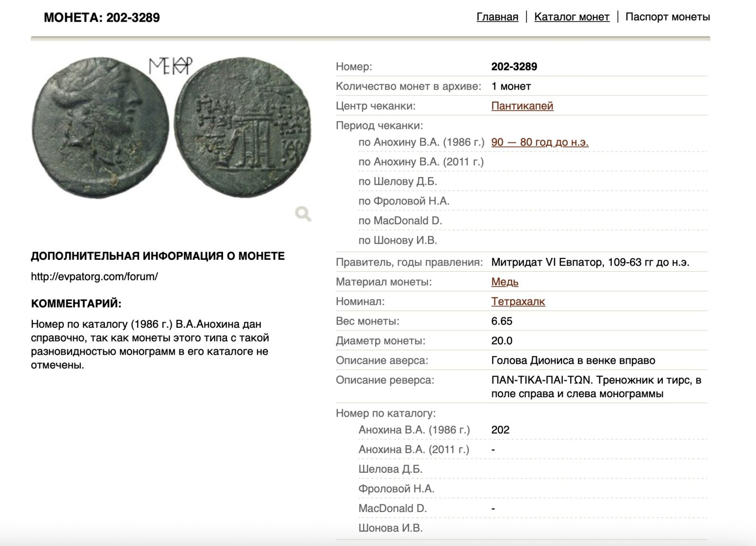Follow the Пантикапей mint center link
The image size is (756, 546).
[x=522, y=106]
